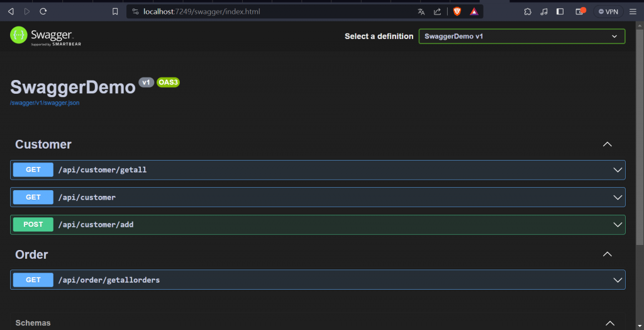644x330 pixels.
Task: Click the GET badge of /api/customer/getall
Action: (33, 169)
